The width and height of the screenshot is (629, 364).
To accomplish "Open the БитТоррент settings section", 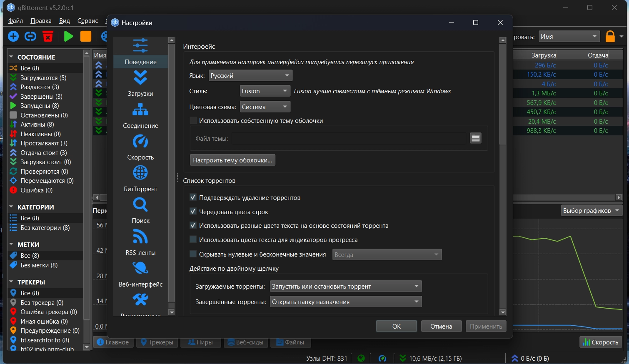I will (x=140, y=179).
